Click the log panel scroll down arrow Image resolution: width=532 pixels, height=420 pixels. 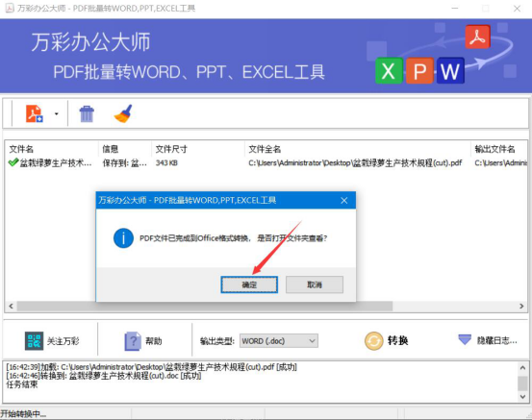(x=522, y=397)
